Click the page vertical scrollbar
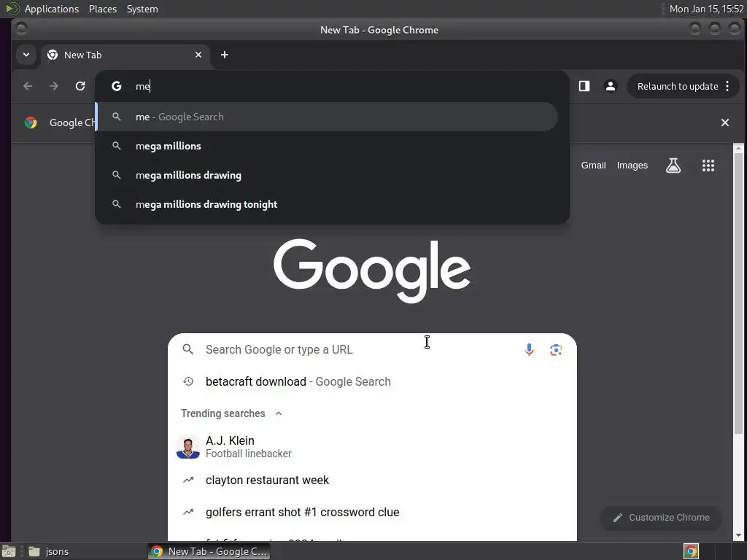 pyautogui.click(x=738, y=293)
